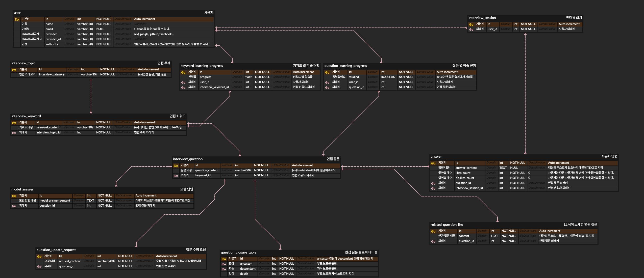Click the request_content column name

click(x=70, y=261)
